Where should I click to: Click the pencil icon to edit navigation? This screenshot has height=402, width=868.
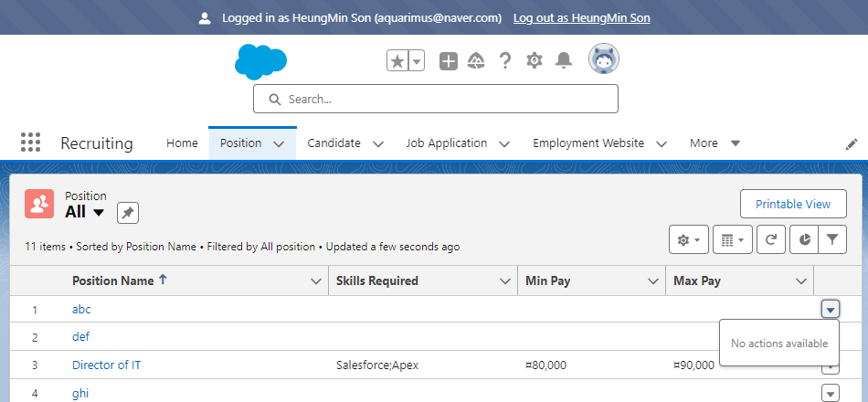tap(852, 144)
